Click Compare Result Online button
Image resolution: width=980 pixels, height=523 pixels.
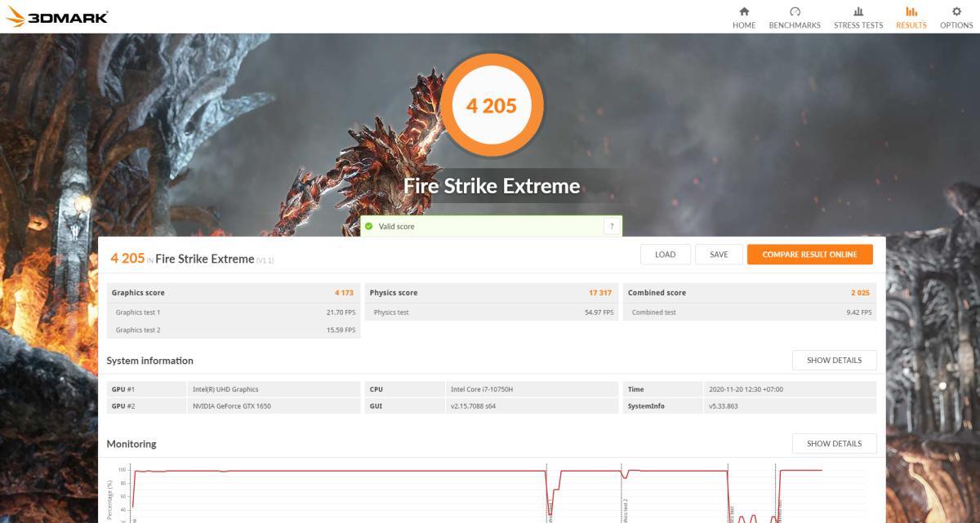pyautogui.click(x=809, y=255)
